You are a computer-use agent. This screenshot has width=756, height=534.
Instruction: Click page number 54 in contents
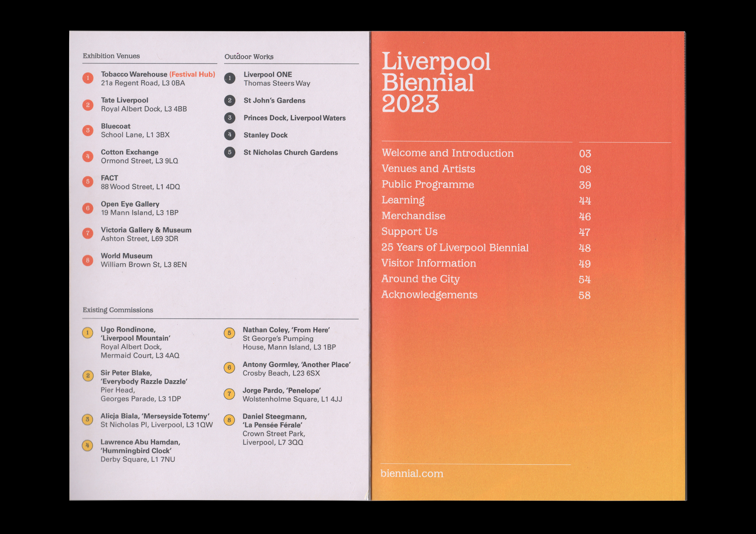585,280
